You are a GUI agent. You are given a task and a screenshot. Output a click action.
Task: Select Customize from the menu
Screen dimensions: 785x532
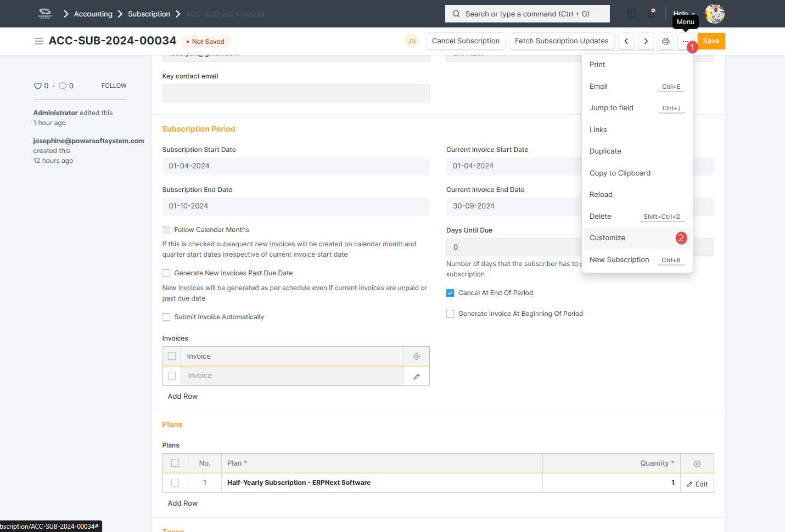pyautogui.click(x=607, y=238)
